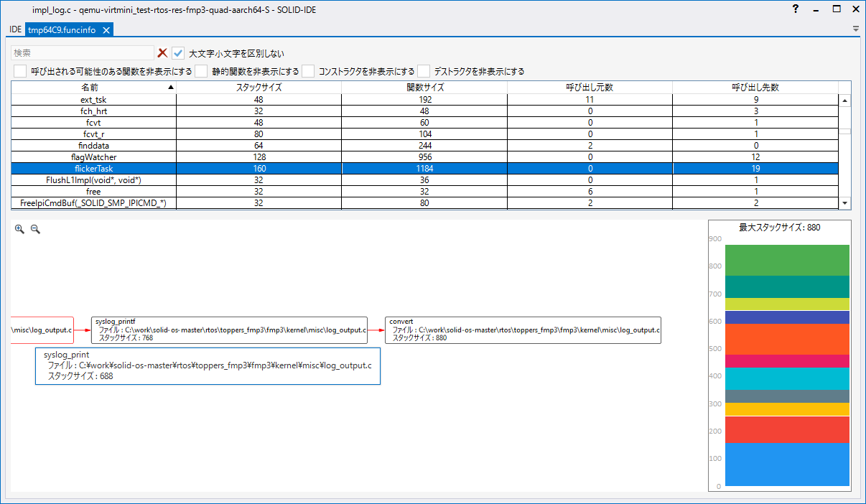Toggle the case-insensitive search checkbox
This screenshot has width=866, height=504.
179,53
